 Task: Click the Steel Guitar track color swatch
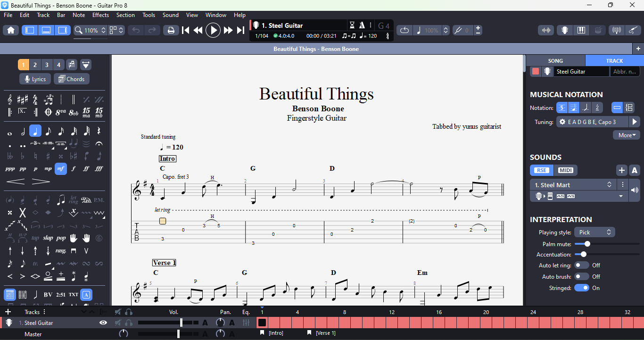click(x=536, y=72)
